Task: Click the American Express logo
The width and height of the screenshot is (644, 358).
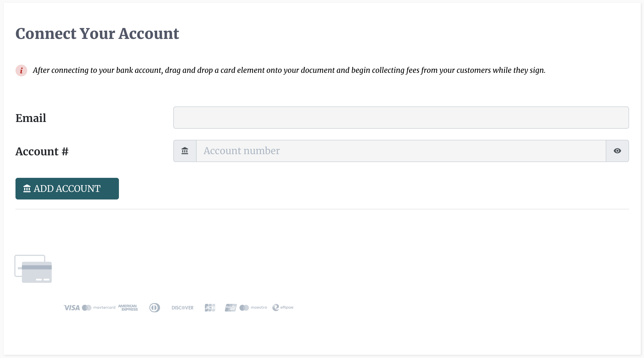Action: point(128,308)
